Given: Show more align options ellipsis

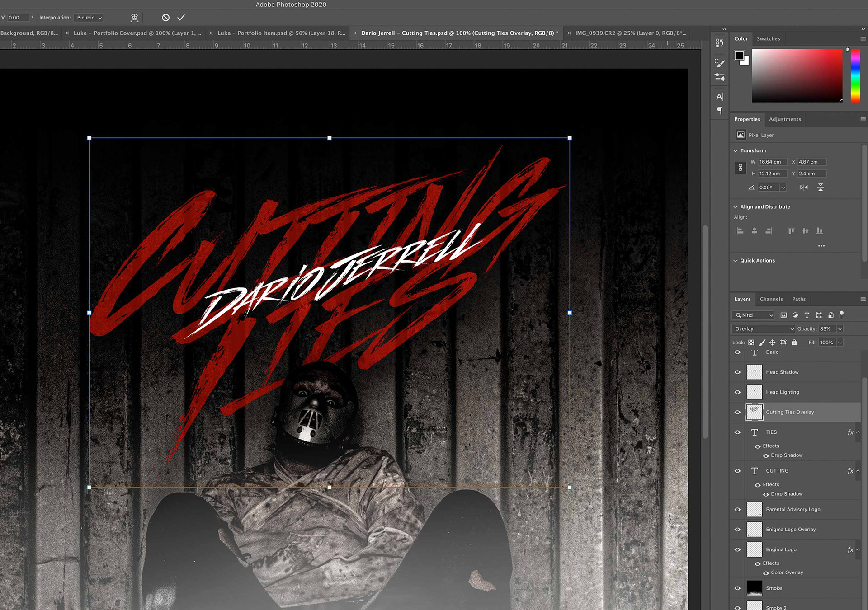Looking at the screenshot, I should (821, 246).
